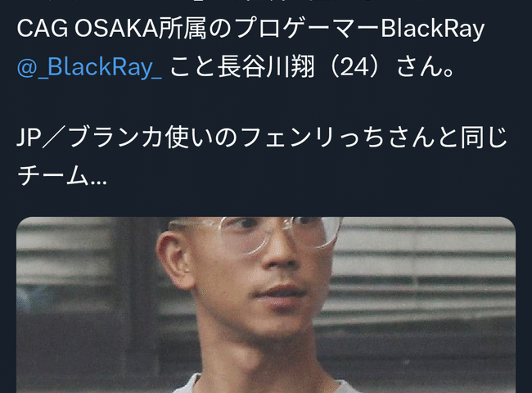The height and width of the screenshot is (393, 532).
Task: Click the さん。 text after the age
Action: pos(425,67)
